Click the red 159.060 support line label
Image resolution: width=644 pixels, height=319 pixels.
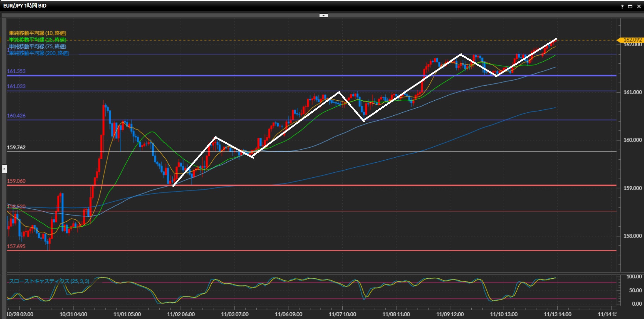pos(16,181)
